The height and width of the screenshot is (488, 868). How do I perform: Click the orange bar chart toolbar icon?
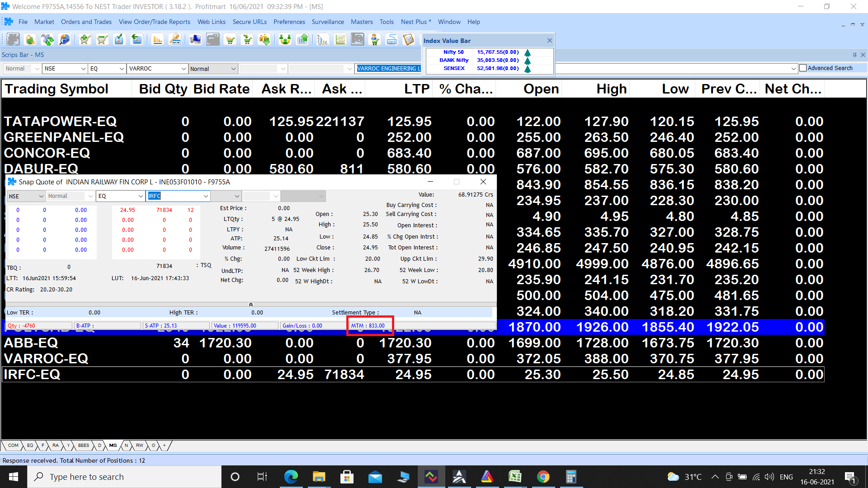click(x=157, y=40)
